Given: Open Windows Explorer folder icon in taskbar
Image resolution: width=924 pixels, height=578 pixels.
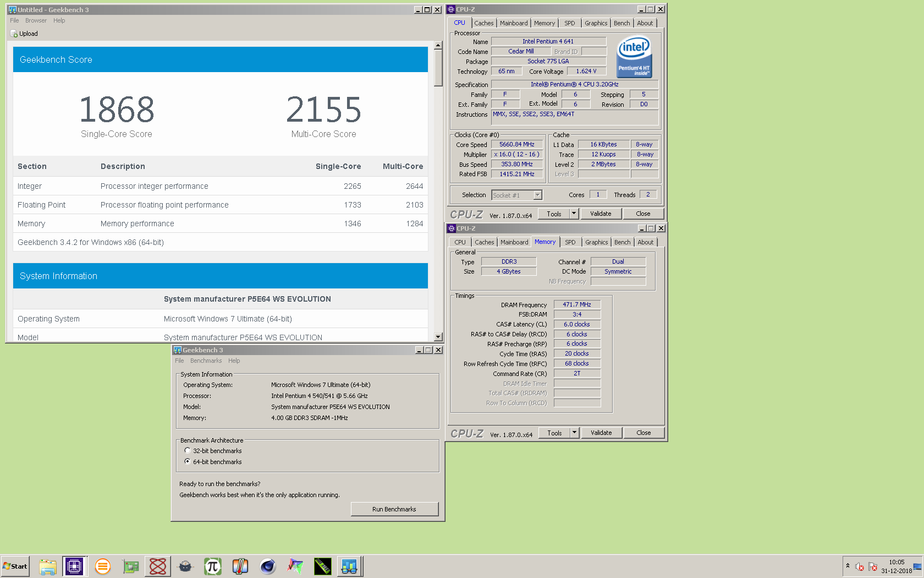Looking at the screenshot, I should (48, 566).
